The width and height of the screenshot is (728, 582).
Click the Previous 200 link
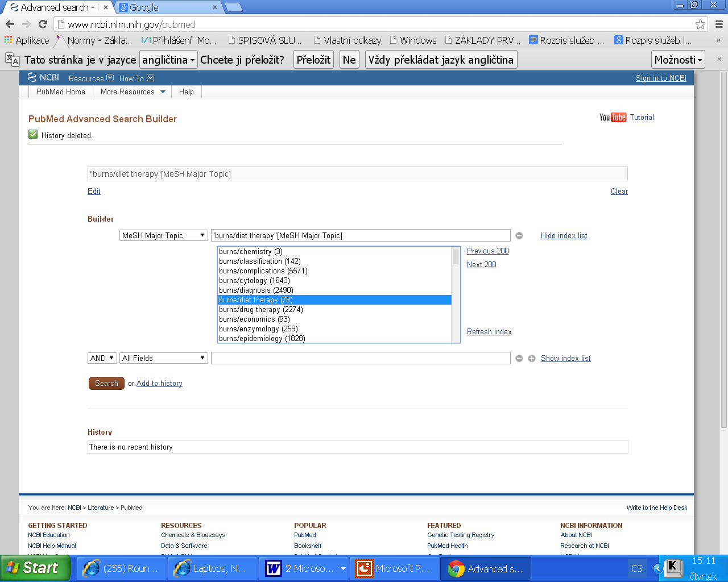(x=488, y=251)
